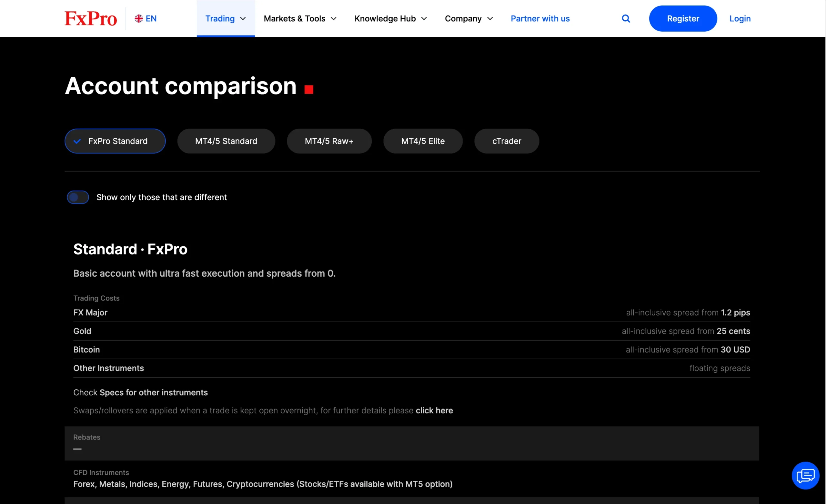Go to Partner with us
Viewport: 826px width, 504px height.
coord(540,18)
